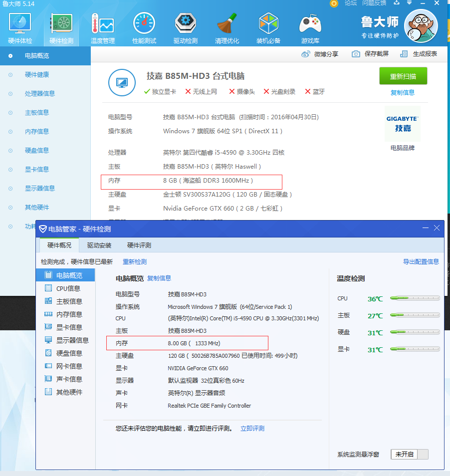450x476 pixels.
Task: Select 电脑概览 in Ludashi sidebar
Action: [x=45, y=56]
